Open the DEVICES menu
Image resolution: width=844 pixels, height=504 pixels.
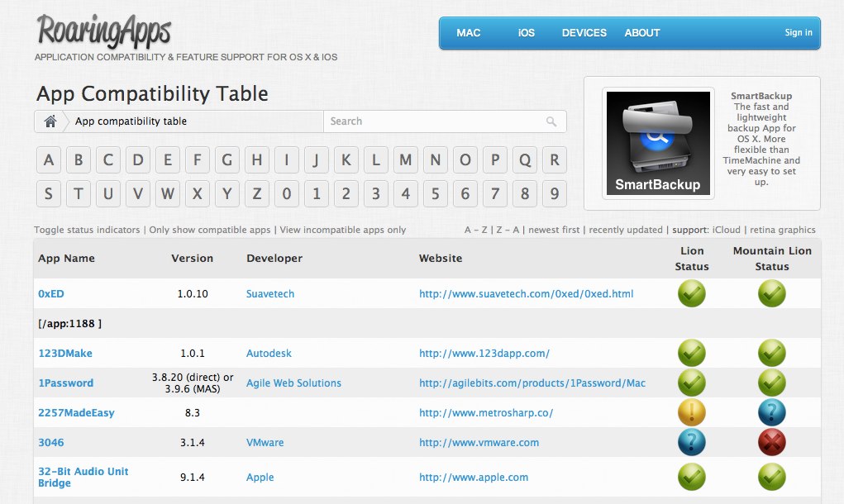pyautogui.click(x=584, y=33)
